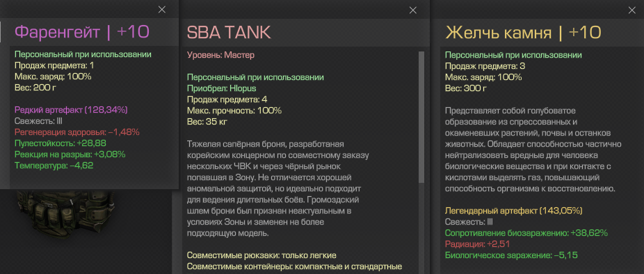Click the Температура: −4,62 stat line
644x274 pixels.
point(54,166)
